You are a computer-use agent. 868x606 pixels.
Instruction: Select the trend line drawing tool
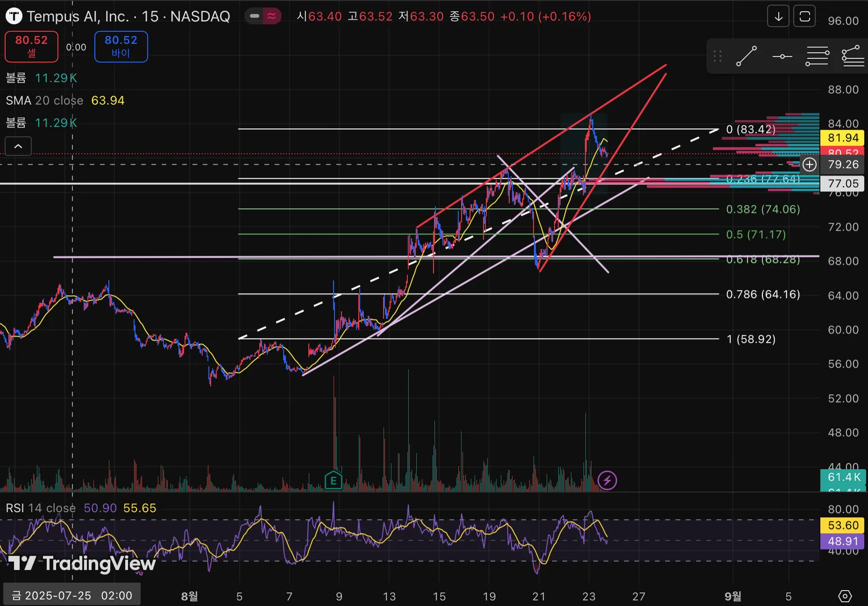point(746,56)
